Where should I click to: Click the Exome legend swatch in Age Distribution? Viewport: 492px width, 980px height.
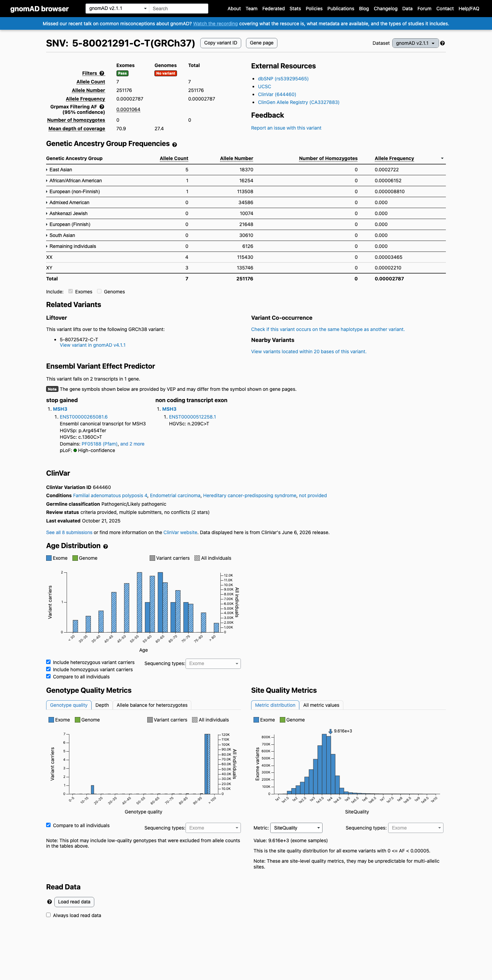(49, 558)
